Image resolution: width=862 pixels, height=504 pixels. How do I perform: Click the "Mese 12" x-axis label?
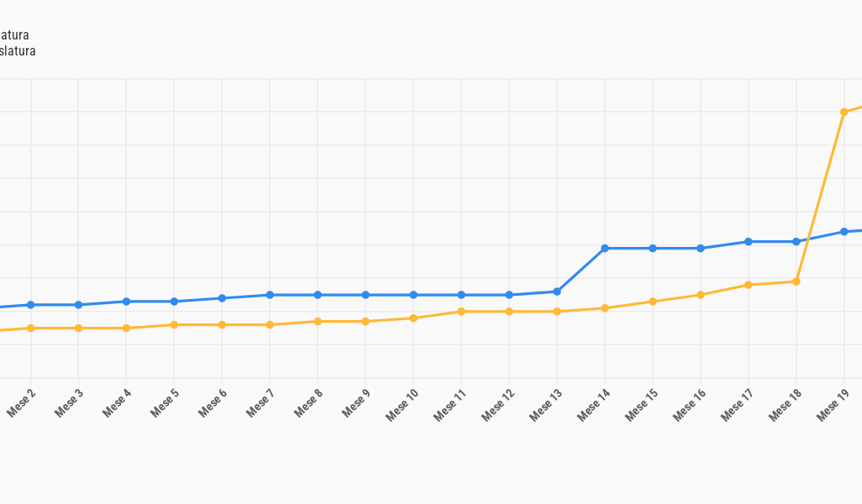(x=498, y=405)
